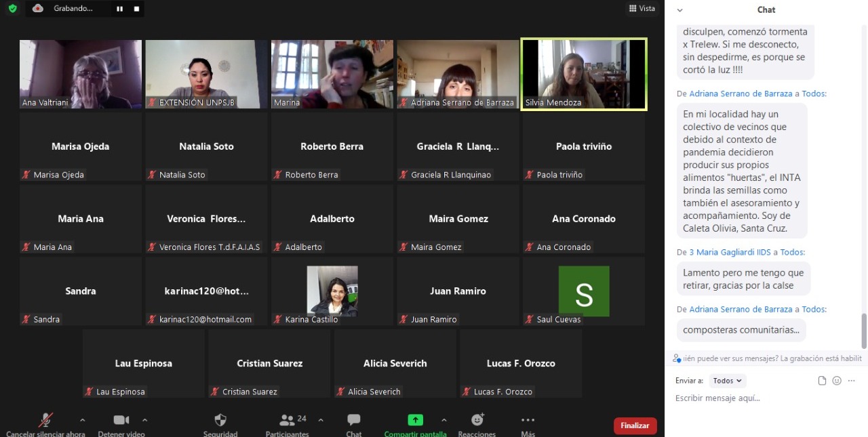Expand video options arrow next to camera
The height and width of the screenshot is (437, 868).
point(144,420)
